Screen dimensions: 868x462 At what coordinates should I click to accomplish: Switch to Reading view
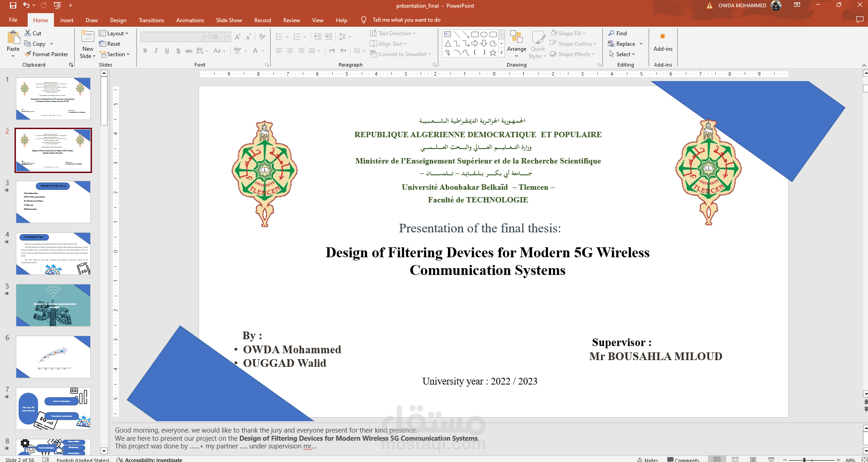coord(753,459)
